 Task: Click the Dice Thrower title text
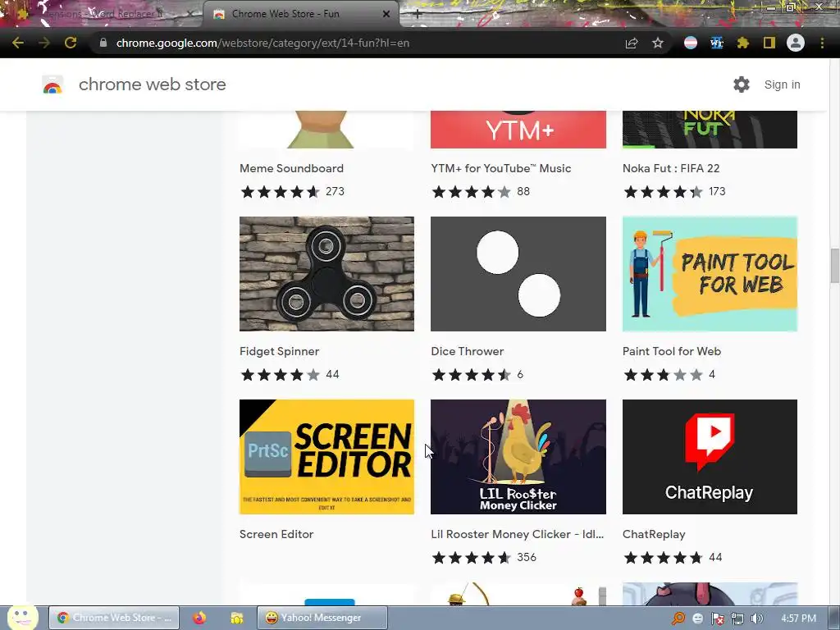(467, 351)
